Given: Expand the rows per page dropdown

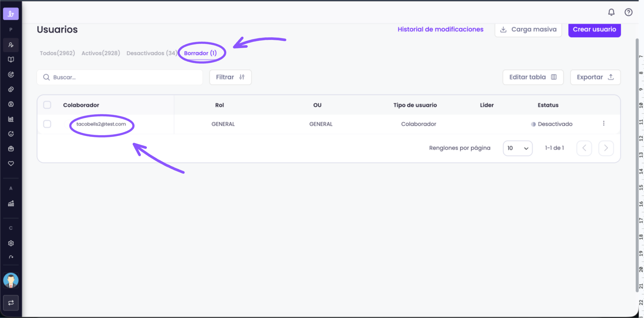Looking at the screenshot, I should [x=518, y=148].
